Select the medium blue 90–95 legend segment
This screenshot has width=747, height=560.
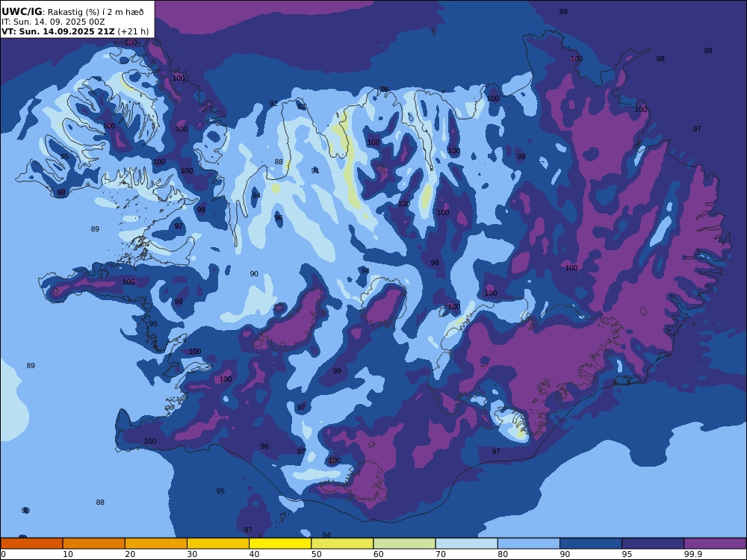[591, 544]
